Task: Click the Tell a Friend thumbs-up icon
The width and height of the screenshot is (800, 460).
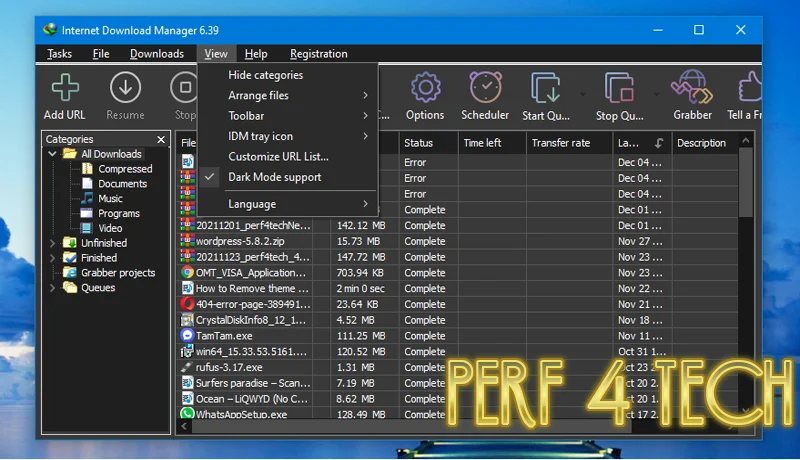Action: [x=749, y=87]
